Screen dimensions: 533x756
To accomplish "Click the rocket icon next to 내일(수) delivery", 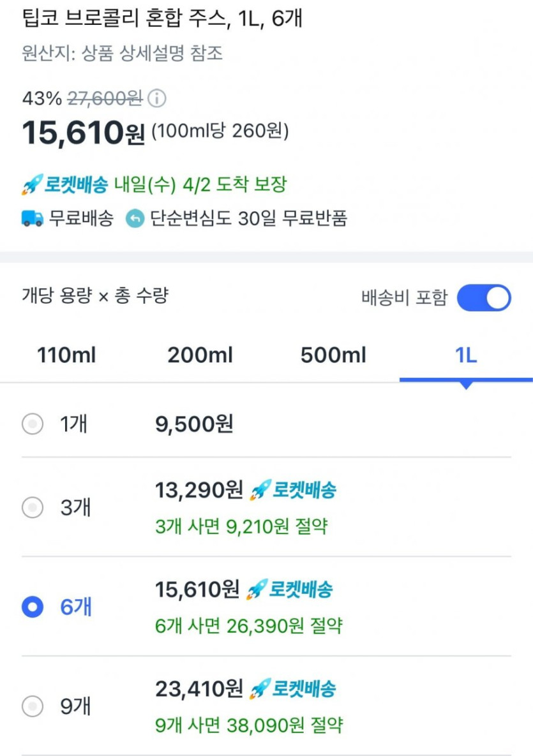I will (31, 186).
